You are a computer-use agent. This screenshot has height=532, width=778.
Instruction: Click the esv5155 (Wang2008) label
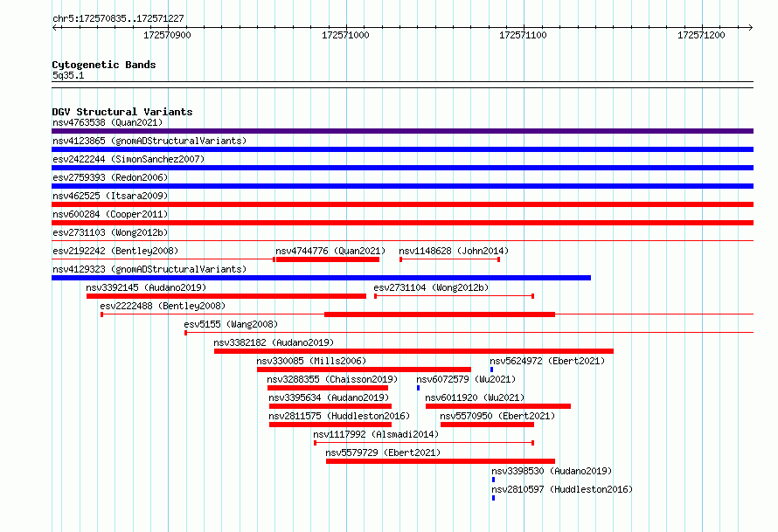click(x=231, y=324)
